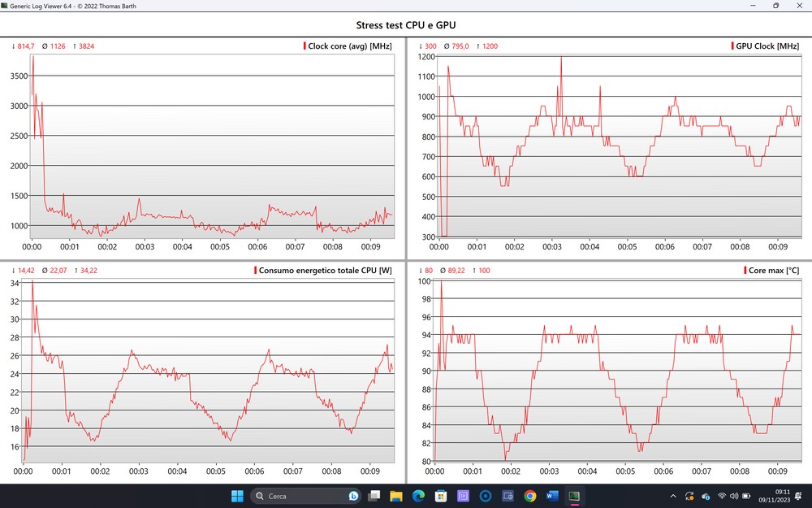This screenshot has width=812, height=508.
Task: Click the volume speaker tray icon
Action: coord(734,496)
